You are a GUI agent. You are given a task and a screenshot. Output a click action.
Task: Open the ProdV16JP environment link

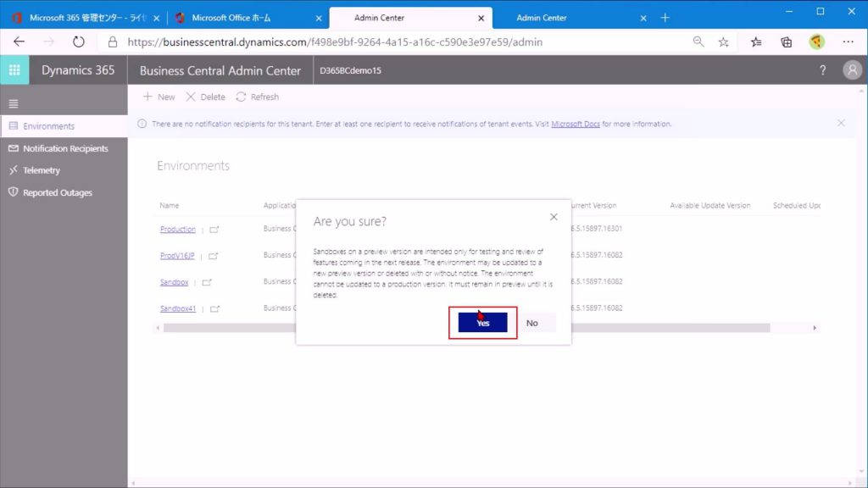177,256
